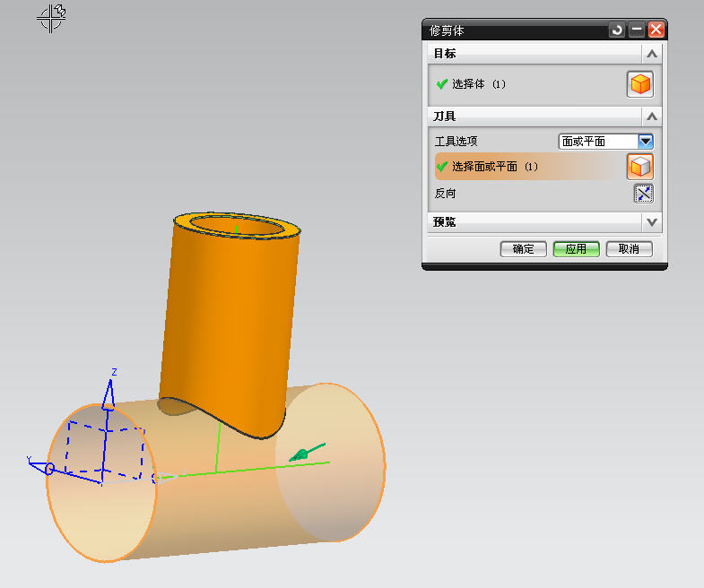Click the Select Body cube icon

640,84
